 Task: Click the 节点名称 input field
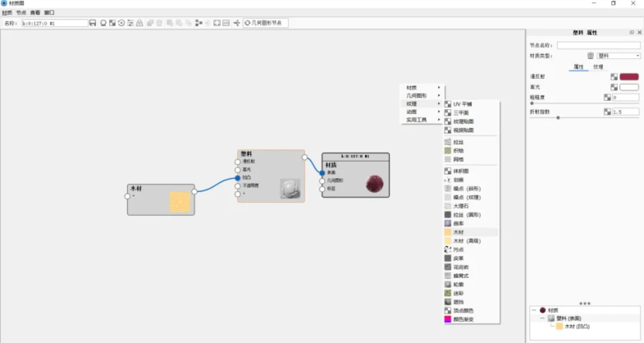(x=598, y=45)
